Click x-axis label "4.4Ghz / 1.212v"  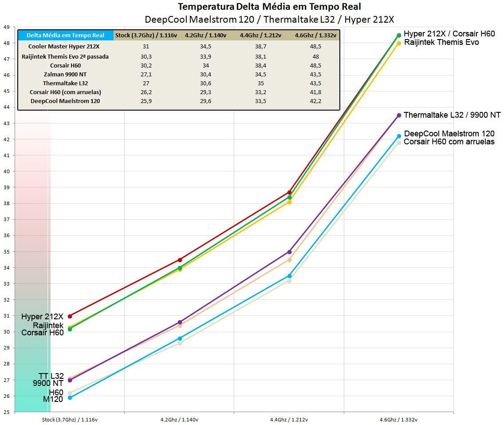289,420
